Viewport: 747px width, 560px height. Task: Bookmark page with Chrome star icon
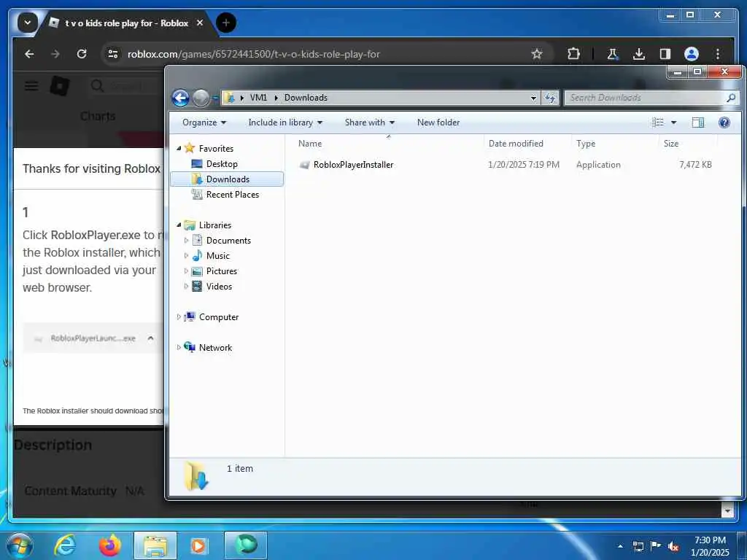pyautogui.click(x=537, y=54)
